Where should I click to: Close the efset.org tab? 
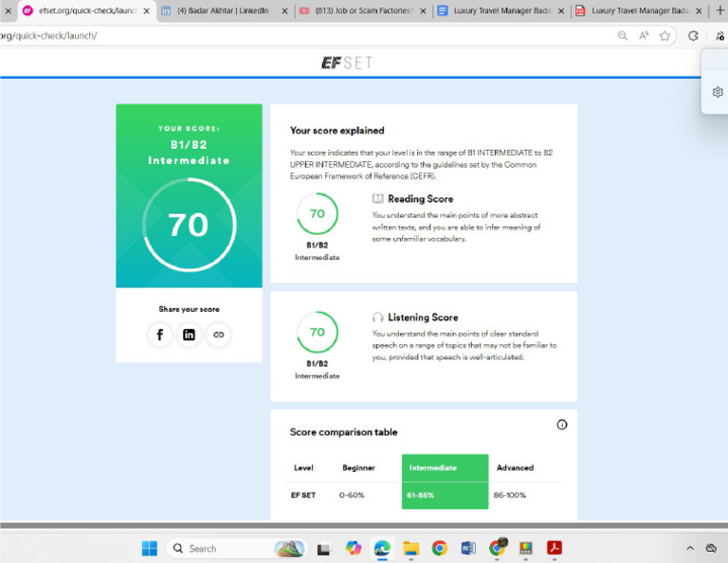point(146,10)
